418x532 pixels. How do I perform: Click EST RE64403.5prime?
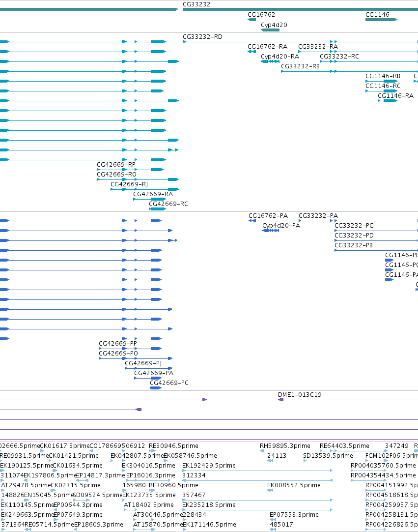(x=344, y=446)
